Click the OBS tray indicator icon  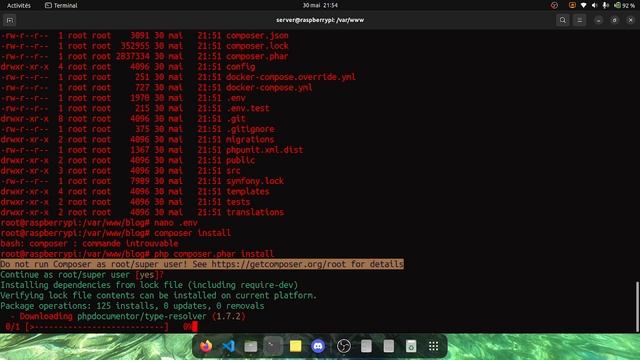(x=554, y=5)
